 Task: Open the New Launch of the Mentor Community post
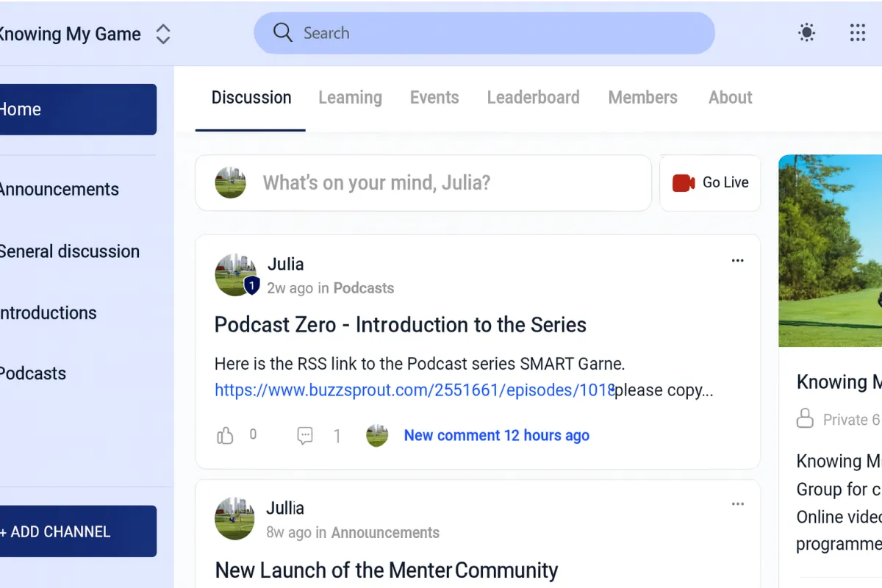[x=387, y=570]
